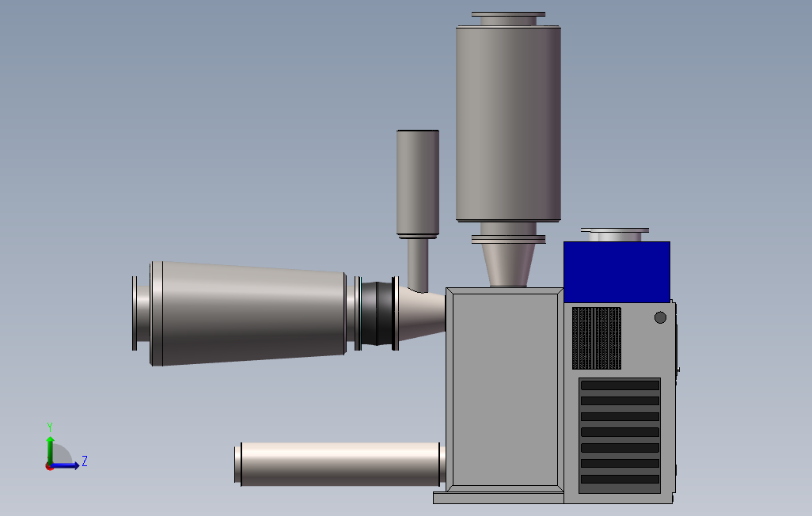This screenshot has height=516, width=812.
Task: Select the black flexible coupling
Action: tap(377, 313)
